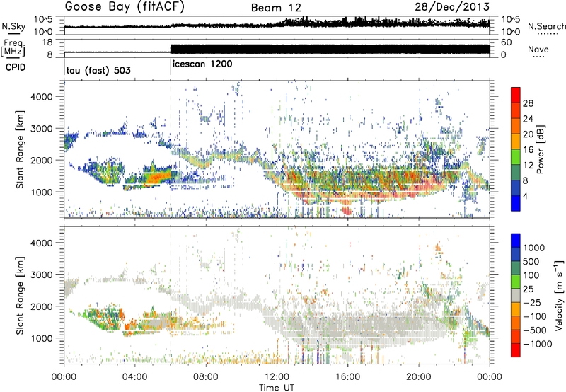Click the '04:00' time axis tick label
The width and height of the screenshot is (566, 392).
tap(135, 377)
